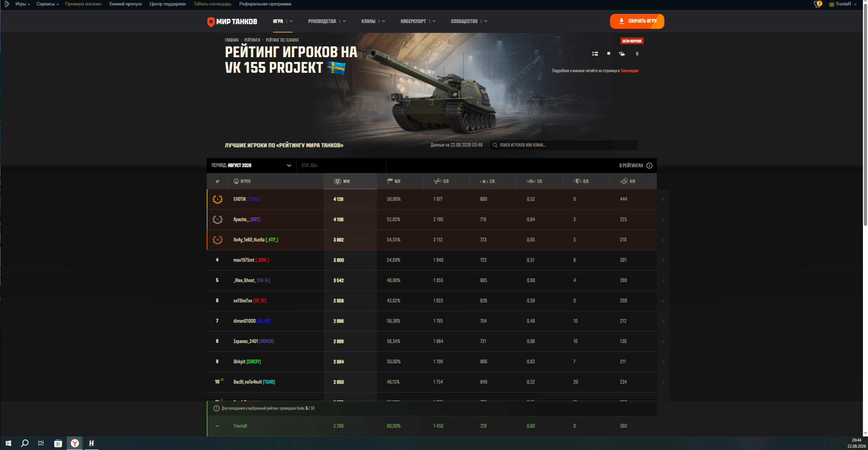Click the bronze laurel badge of Xo4y_Te69_KucKa

coord(217,240)
